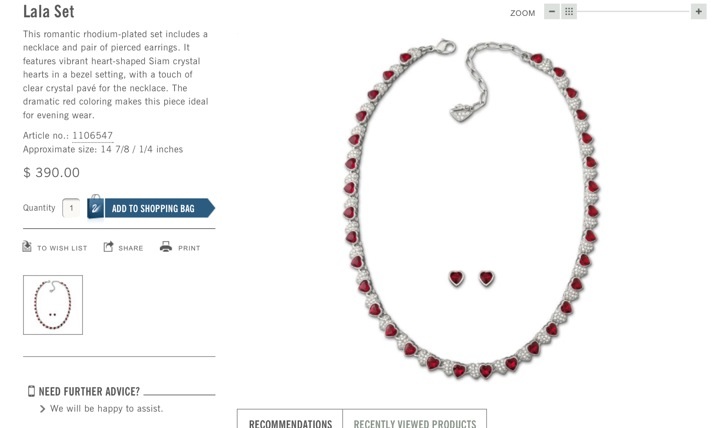Click the zoom out minus button
The width and height of the screenshot is (723, 428).
pyautogui.click(x=551, y=12)
